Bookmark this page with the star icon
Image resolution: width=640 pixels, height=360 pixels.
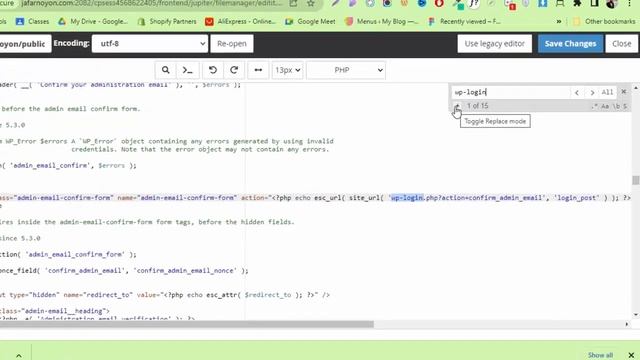tap(311, 4)
